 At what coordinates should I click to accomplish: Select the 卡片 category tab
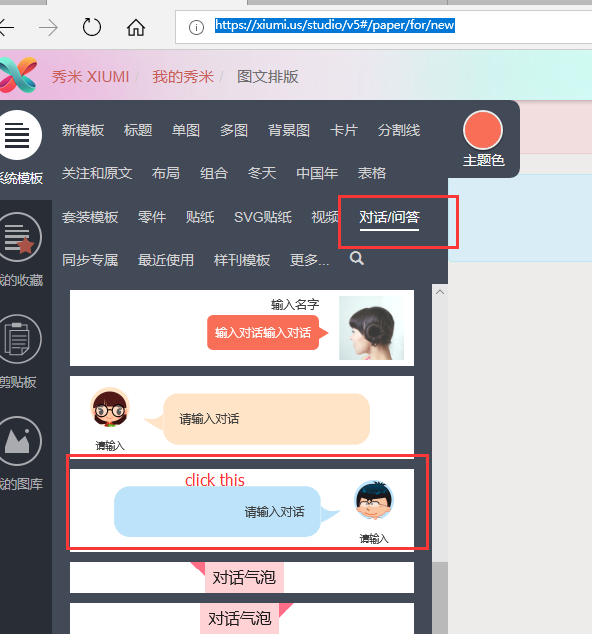[x=344, y=130]
